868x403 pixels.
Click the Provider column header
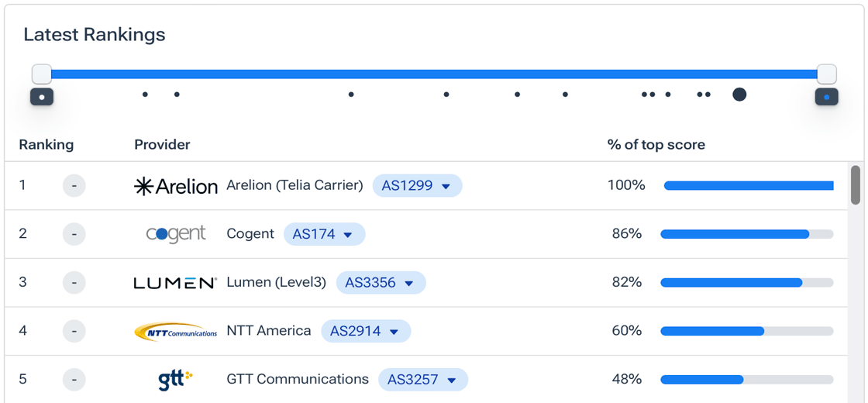click(x=162, y=145)
